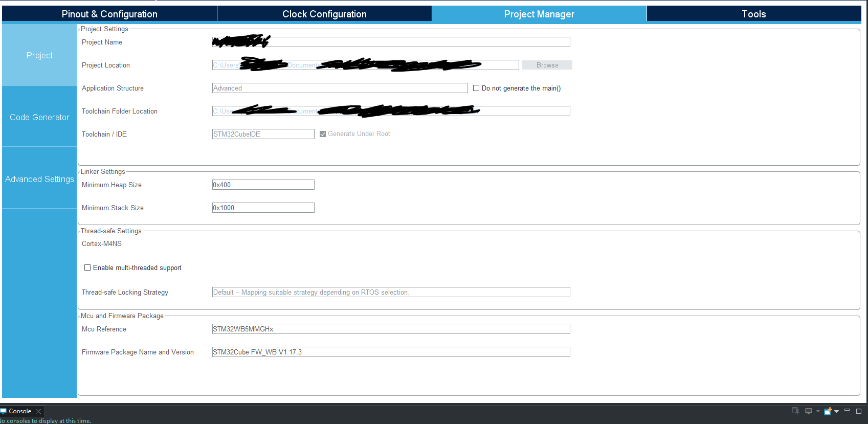Switch to Clock Configuration tab
The height and width of the screenshot is (424, 868).
coord(324,14)
